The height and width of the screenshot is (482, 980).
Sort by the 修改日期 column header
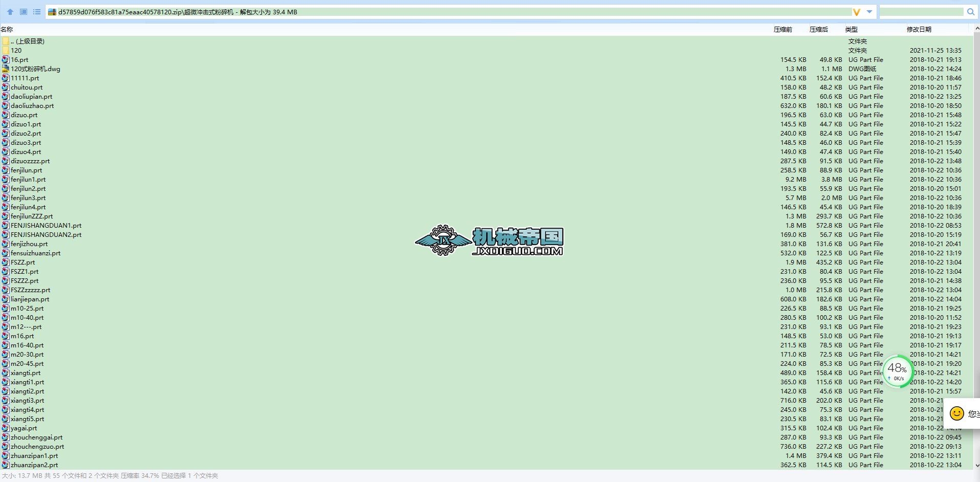[919, 30]
